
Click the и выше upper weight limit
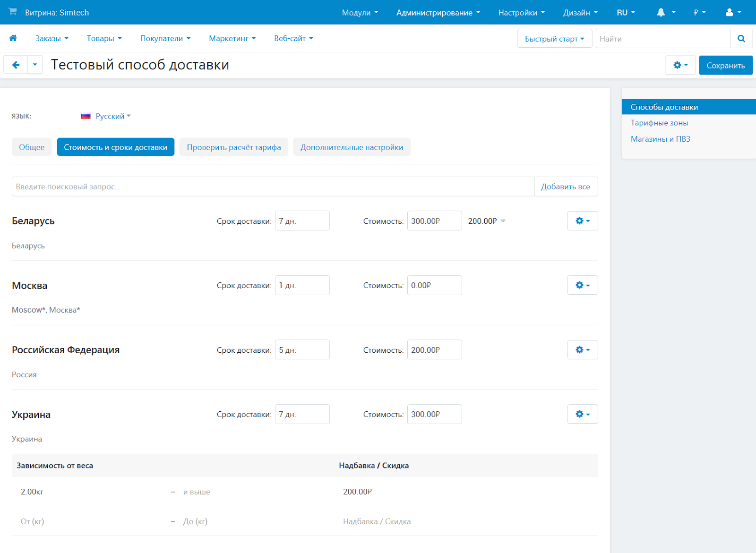click(197, 492)
